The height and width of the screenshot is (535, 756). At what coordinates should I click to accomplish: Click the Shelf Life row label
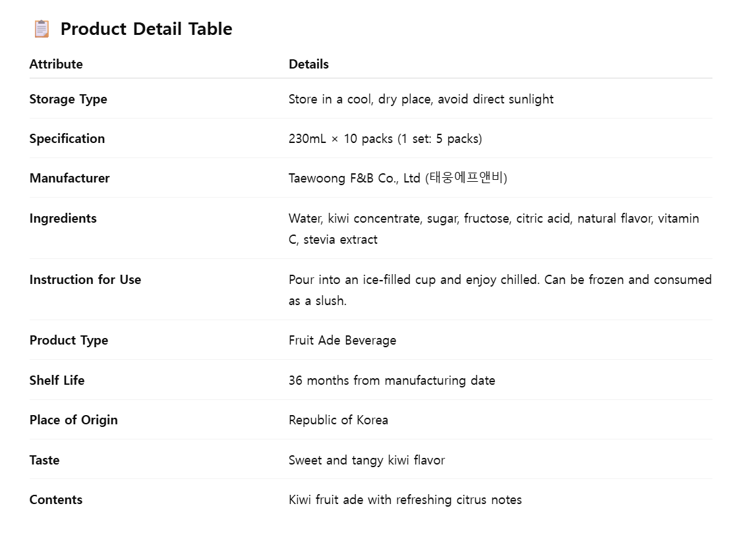point(57,380)
